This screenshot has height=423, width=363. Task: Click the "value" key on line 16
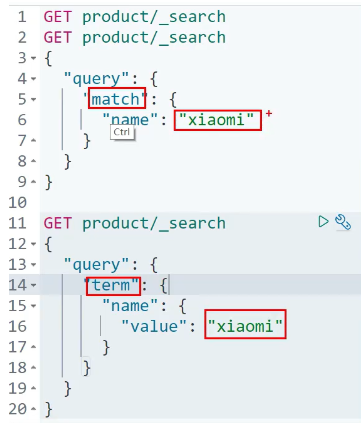pos(154,326)
